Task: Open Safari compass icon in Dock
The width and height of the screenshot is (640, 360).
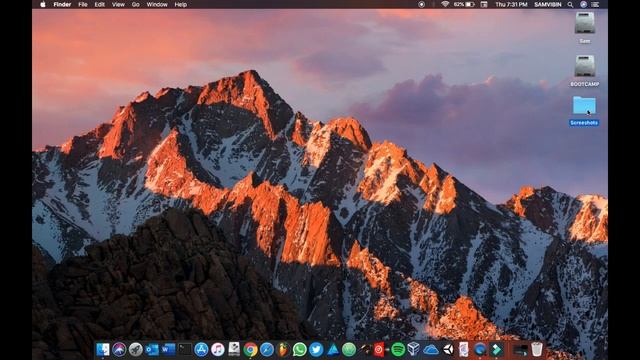Action: pyautogui.click(x=267, y=349)
